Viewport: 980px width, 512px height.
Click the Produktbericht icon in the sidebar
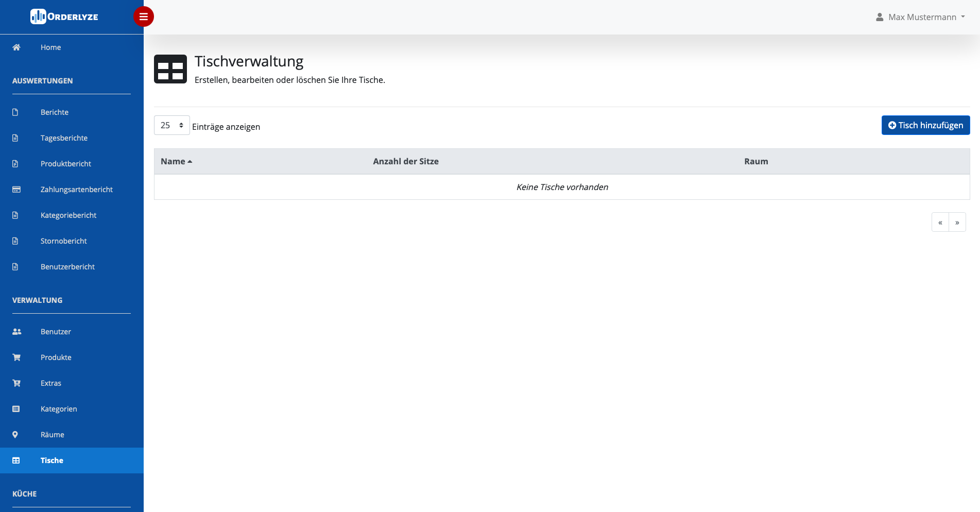pyautogui.click(x=15, y=164)
